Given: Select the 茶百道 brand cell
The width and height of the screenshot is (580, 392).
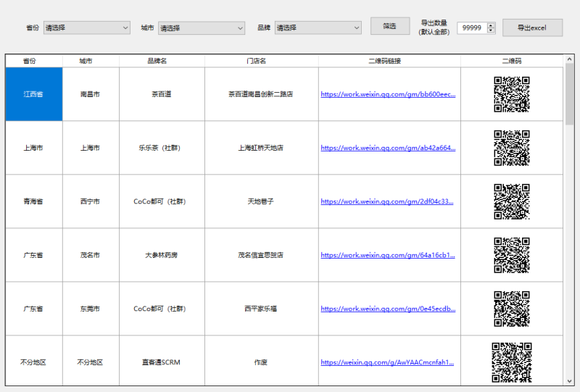Looking at the screenshot, I should click(162, 94).
